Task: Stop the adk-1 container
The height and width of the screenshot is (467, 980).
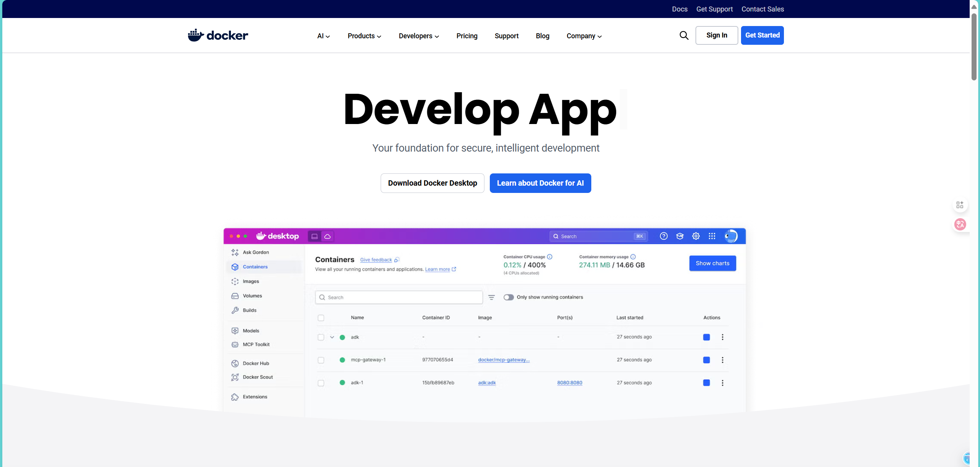Action: click(x=707, y=383)
